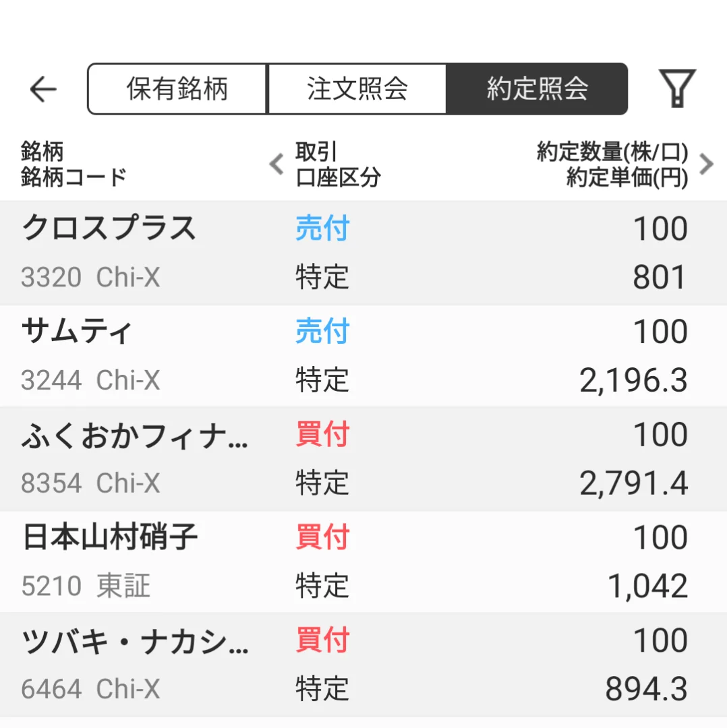Click 買付 label for 日本山村硝子
Image resolution: width=727 pixels, height=728 pixels.
pos(322,538)
